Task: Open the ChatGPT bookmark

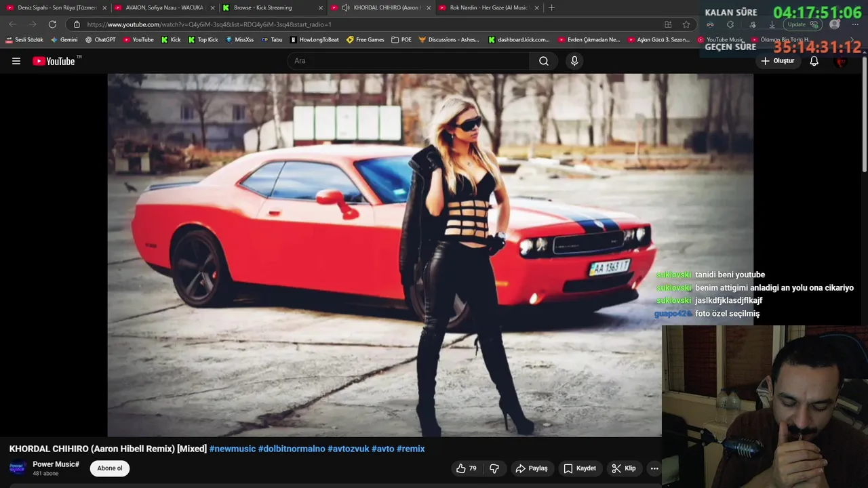Action: click(100, 40)
